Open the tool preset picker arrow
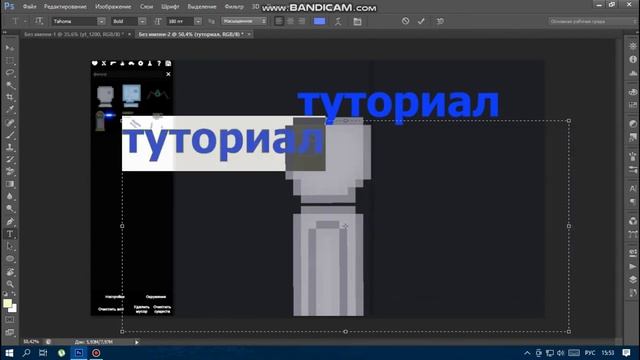The height and width of the screenshot is (360, 640). pyautogui.click(x=25, y=21)
